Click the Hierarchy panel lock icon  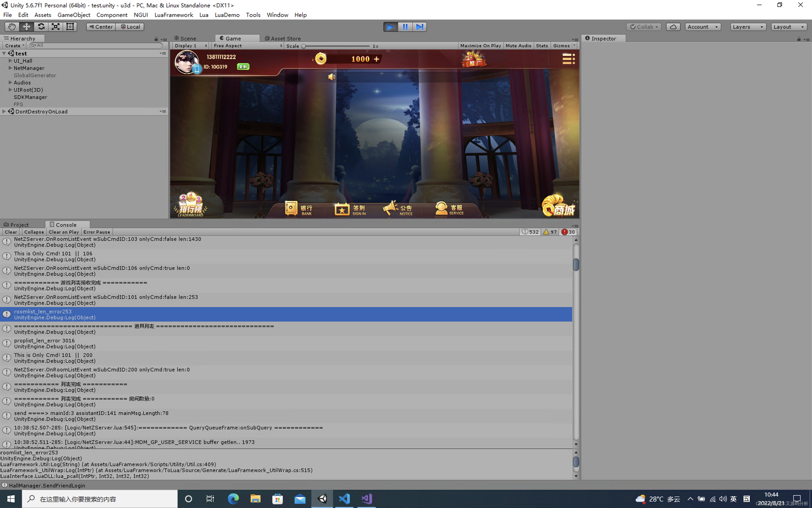156,39
